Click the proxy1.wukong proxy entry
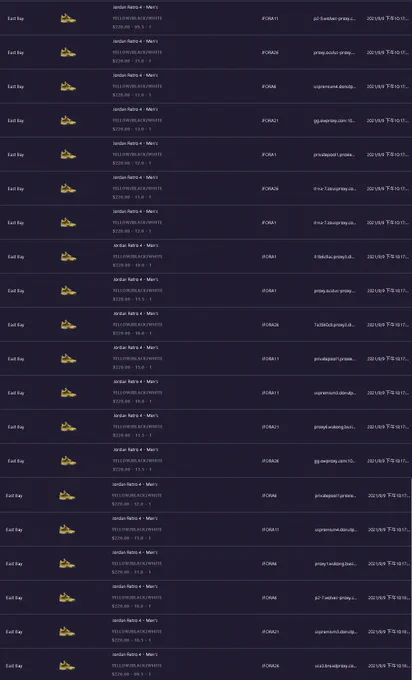 336,564
